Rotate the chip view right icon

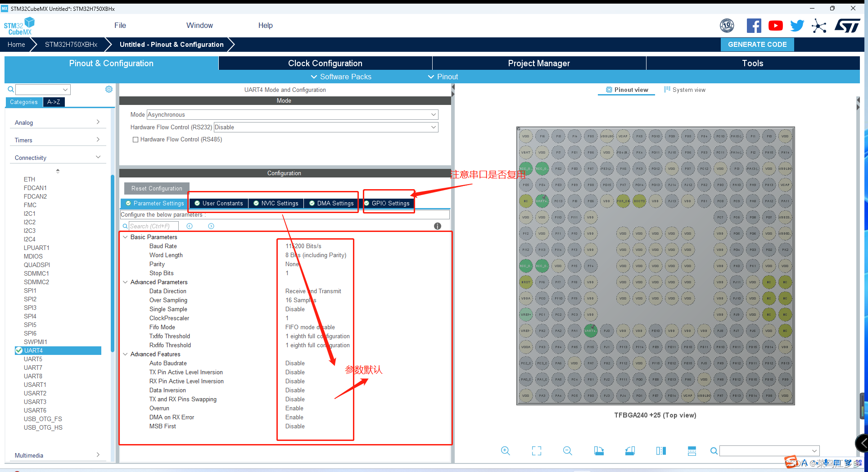(630, 451)
